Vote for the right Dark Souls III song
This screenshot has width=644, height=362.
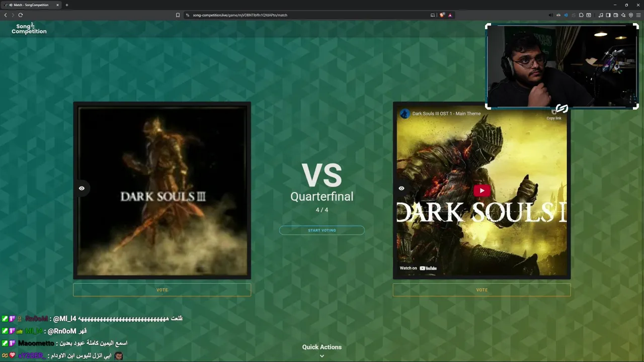tap(482, 290)
